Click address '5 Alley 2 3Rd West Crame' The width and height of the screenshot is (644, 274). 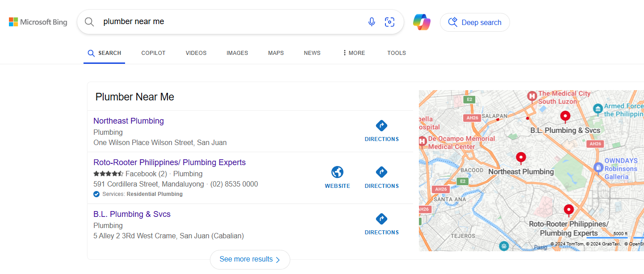tap(134, 236)
